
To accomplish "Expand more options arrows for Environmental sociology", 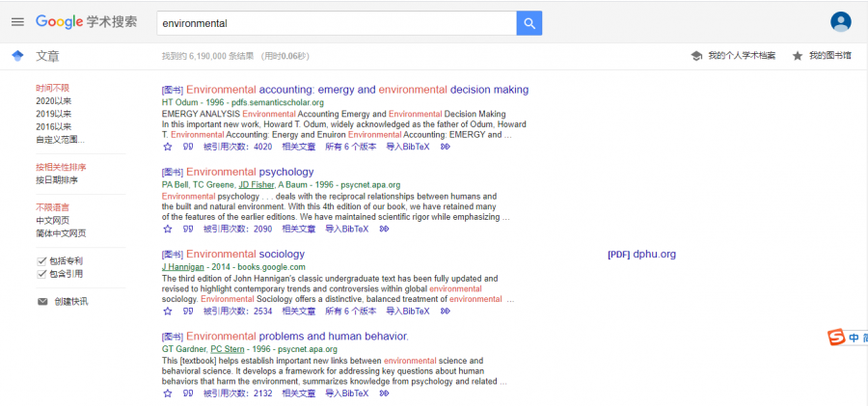I will pyautogui.click(x=445, y=311).
